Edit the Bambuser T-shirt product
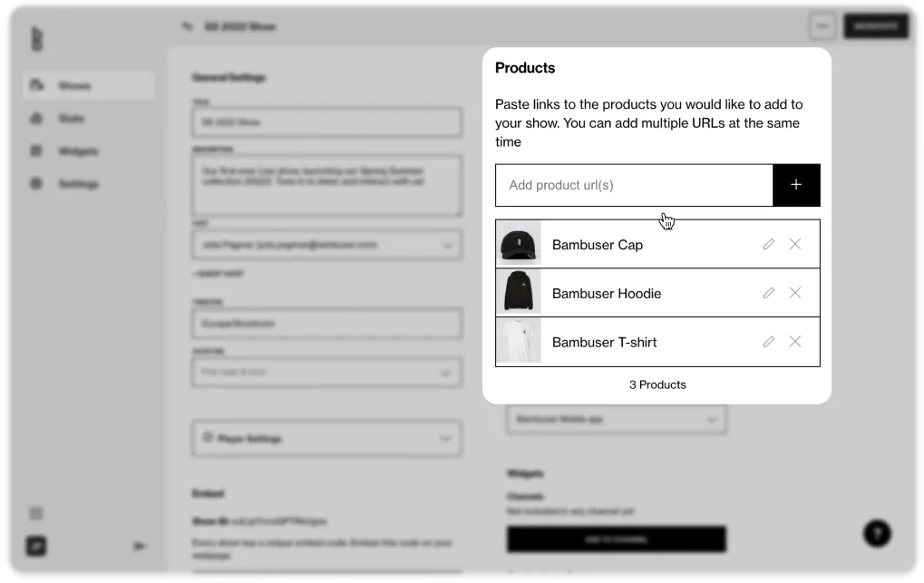The height and width of the screenshot is (583, 924). click(x=768, y=342)
